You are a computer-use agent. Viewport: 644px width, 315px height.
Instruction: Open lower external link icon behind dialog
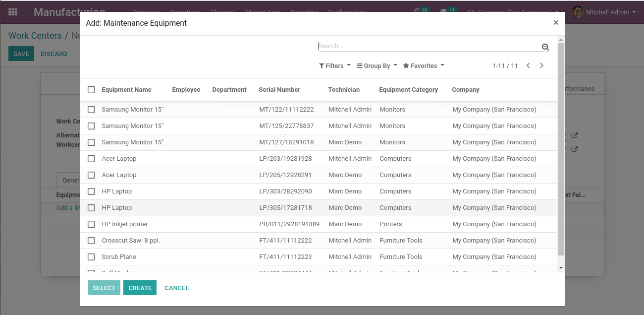click(575, 149)
